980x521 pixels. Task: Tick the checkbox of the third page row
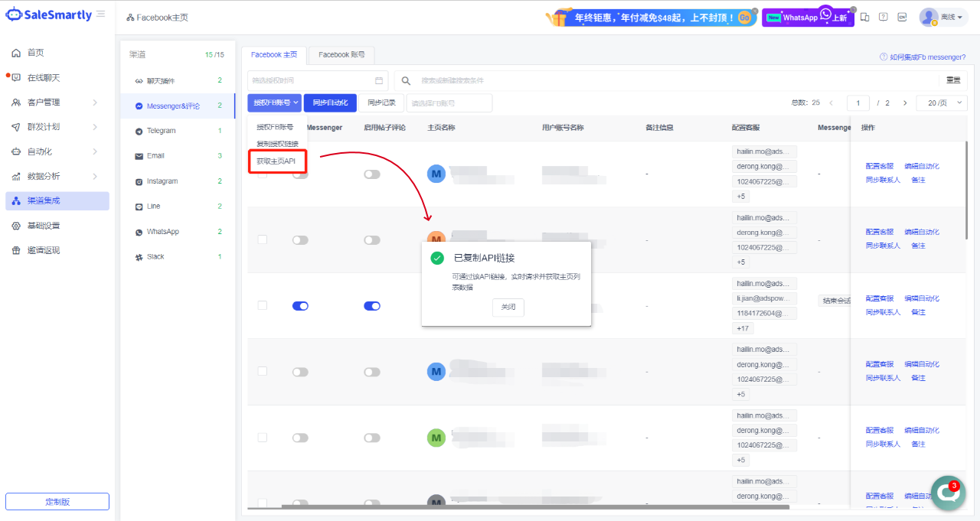[x=263, y=305]
